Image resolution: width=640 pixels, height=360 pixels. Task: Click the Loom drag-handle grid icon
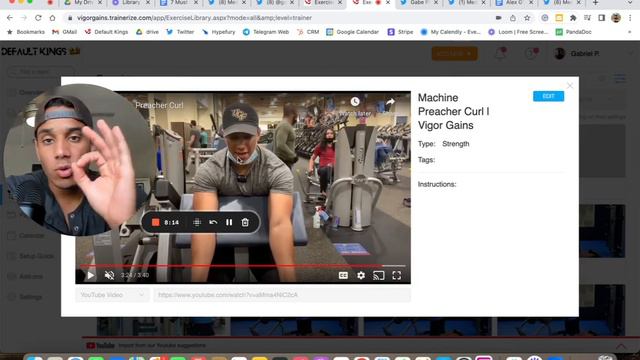tap(197, 222)
